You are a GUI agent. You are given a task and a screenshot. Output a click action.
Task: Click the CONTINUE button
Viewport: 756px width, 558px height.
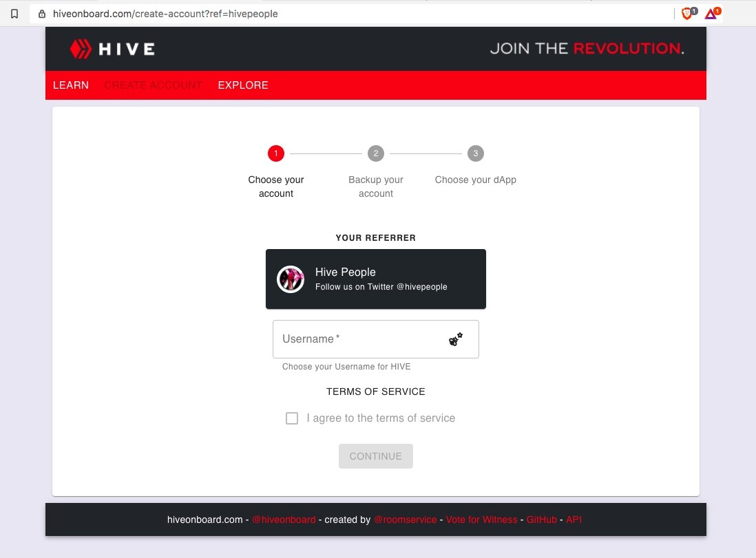pyautogui.click(x=375, y=456)
